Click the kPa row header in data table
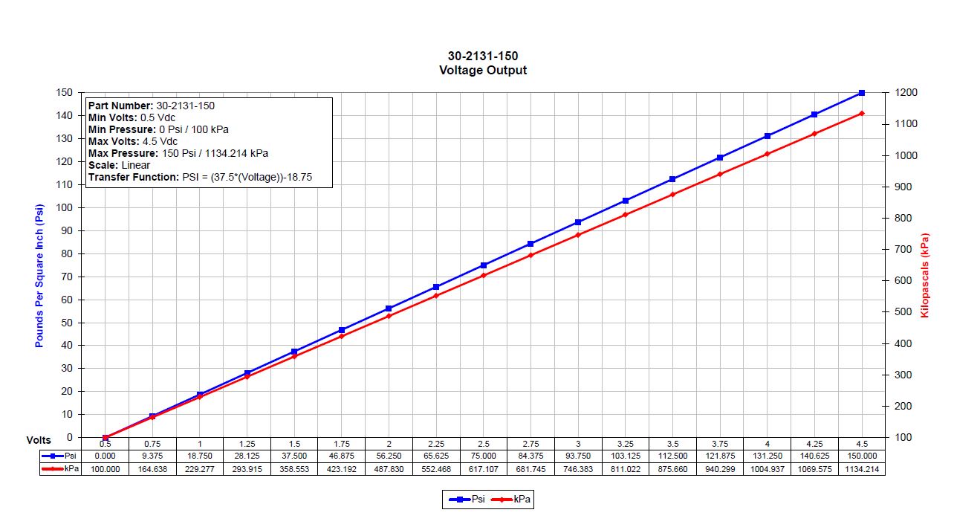 (x=62, y=469)
